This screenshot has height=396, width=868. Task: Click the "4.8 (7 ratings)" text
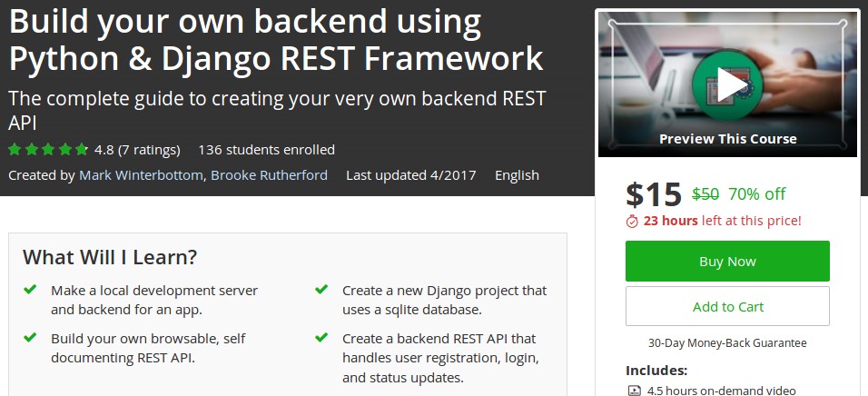pyautogui.click(x=138, y=150)
